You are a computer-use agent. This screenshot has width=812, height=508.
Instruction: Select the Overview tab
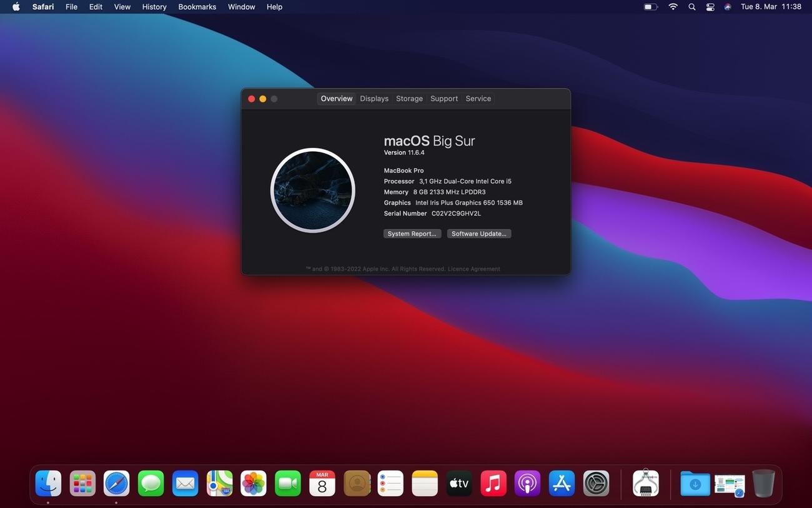coord(337,99)
